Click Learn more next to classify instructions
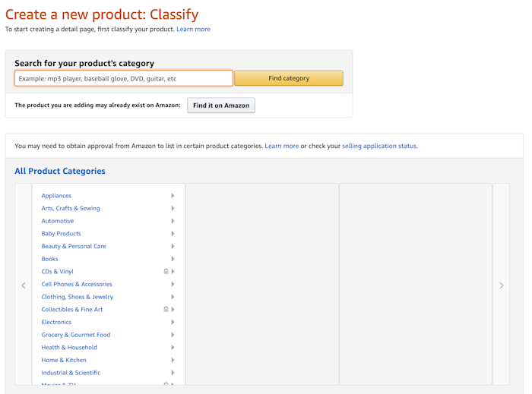The image size is (532, 394). [193, 30]
